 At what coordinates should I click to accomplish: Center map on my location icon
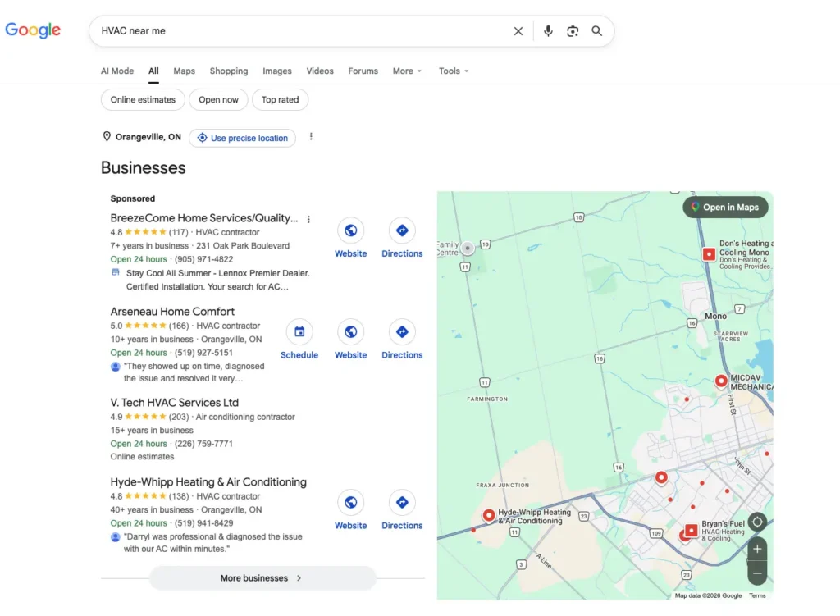click(757, 522)
